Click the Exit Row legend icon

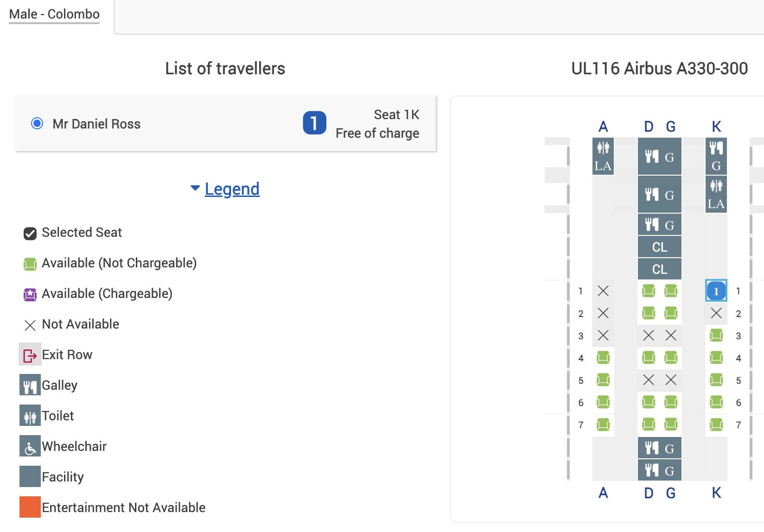pyautogui.click(x=30, y=355)
